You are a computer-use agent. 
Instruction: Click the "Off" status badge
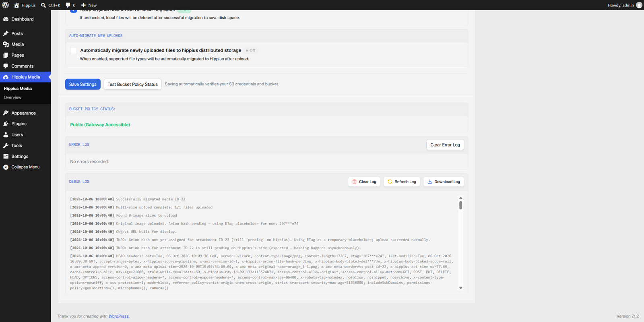click(251, 51)
